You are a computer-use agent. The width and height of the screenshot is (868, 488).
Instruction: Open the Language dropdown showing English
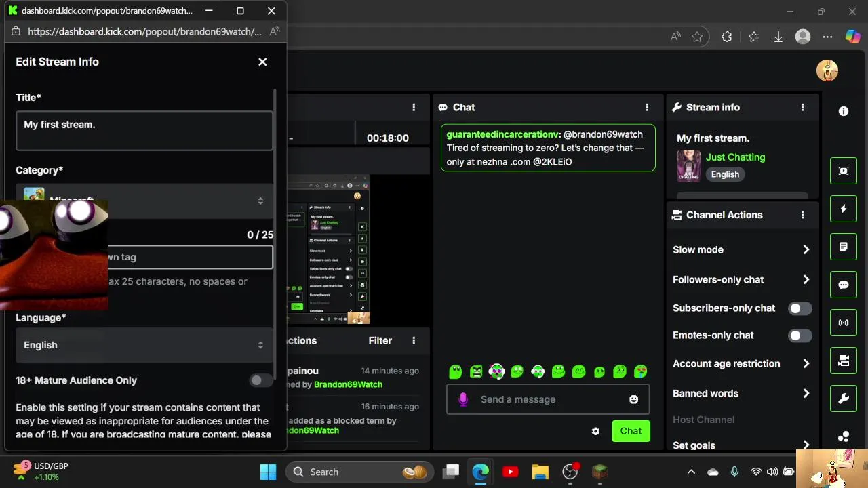144,345
